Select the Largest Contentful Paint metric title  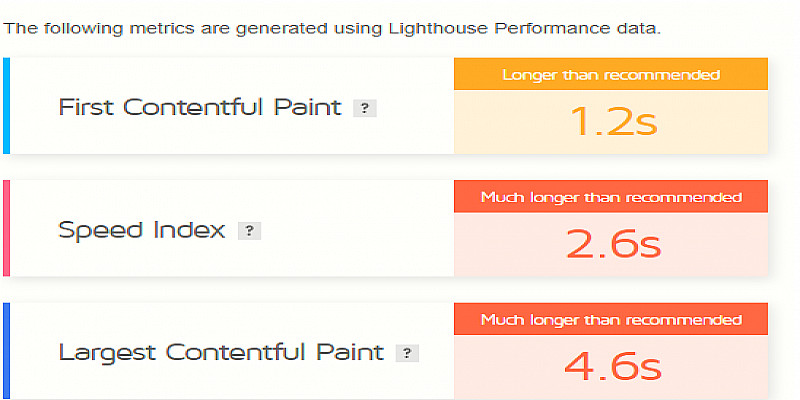pos(221,352)
